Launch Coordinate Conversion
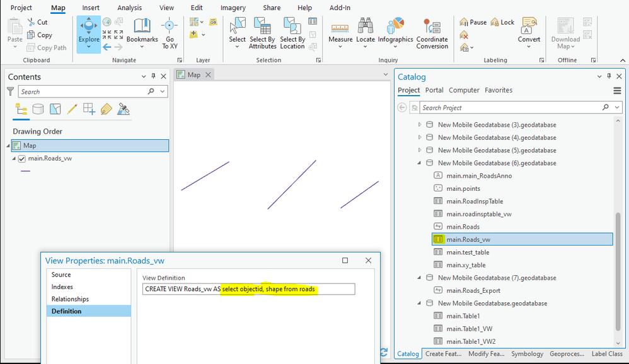629x364 pixels. pyautogui.click(x=432, y=33)
